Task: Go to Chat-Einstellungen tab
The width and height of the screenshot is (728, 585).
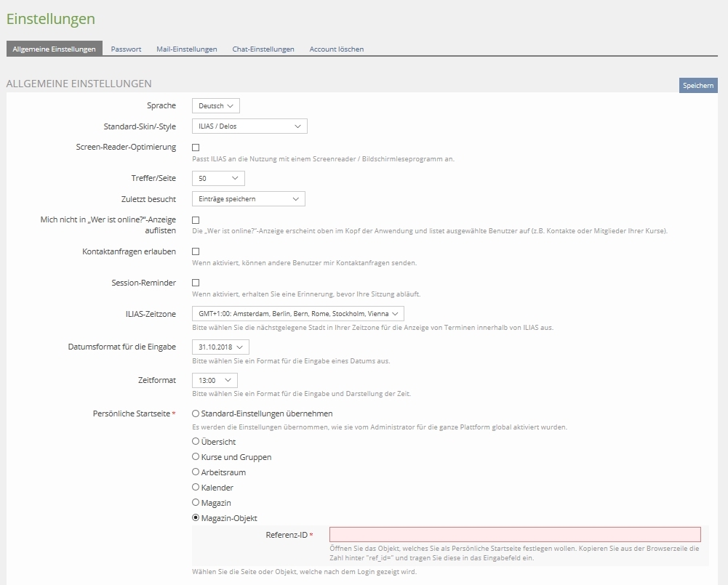Action: [263, 49]
